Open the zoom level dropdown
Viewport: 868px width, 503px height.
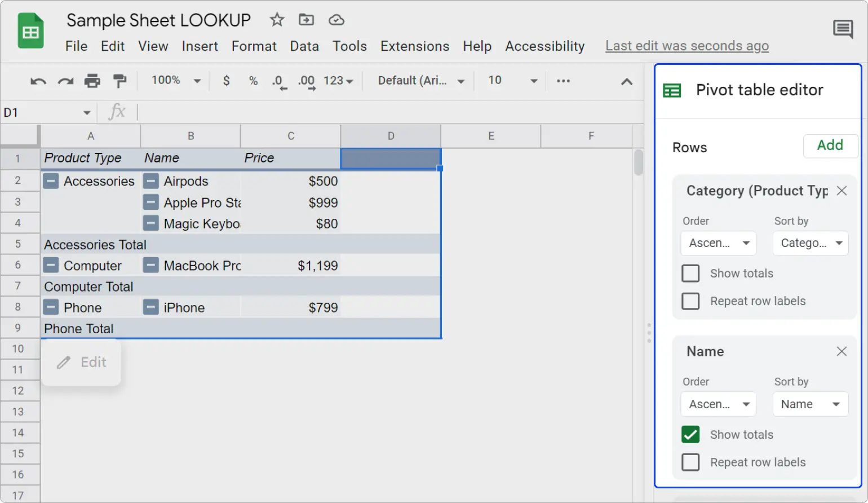175,81
